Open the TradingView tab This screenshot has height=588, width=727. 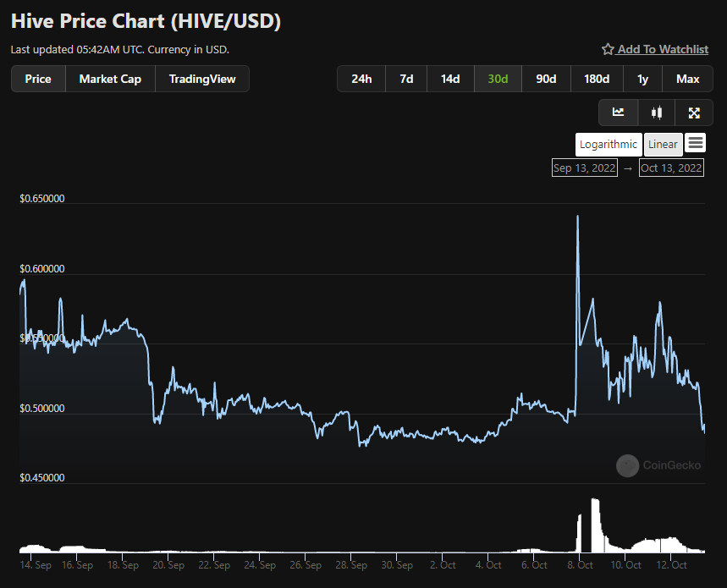pos(202,79)
